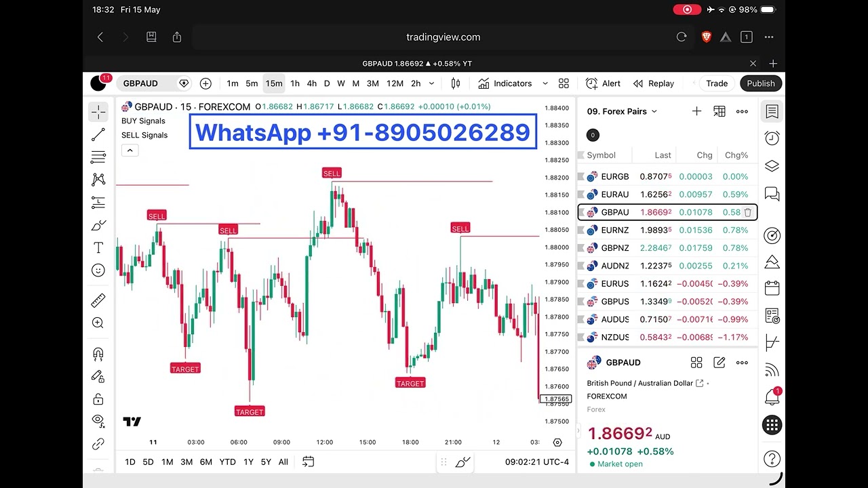
Task: Click the browser share icon
Action: [x=177, y=37]
